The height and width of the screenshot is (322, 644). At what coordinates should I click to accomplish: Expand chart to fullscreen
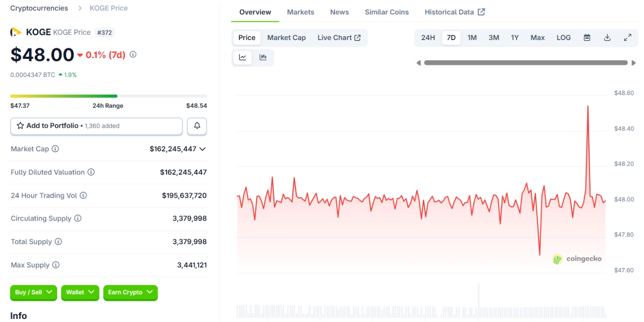pyautogui.click(x=627, y=38)
